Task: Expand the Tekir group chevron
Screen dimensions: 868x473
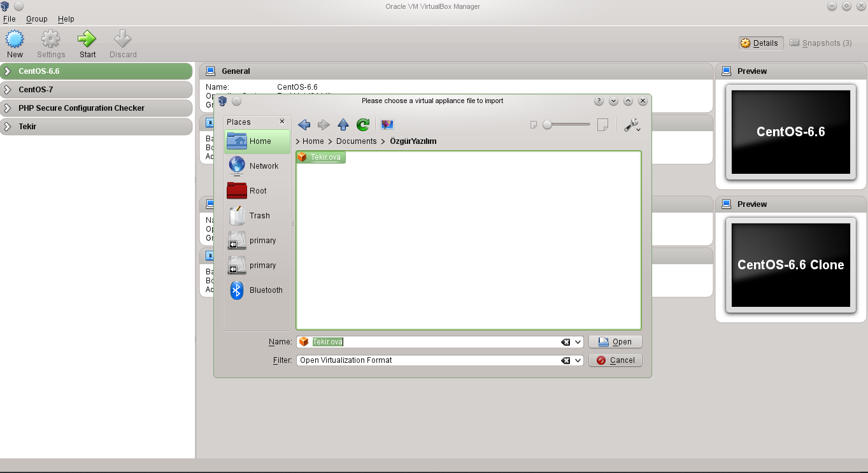Action: pyautogui.click(x=8, y=127)
